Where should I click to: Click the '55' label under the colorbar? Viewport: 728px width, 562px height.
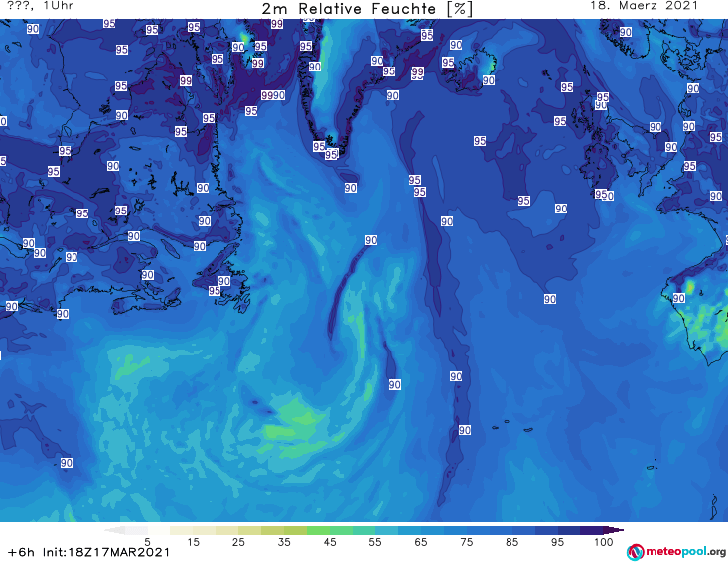pos(374,541)
